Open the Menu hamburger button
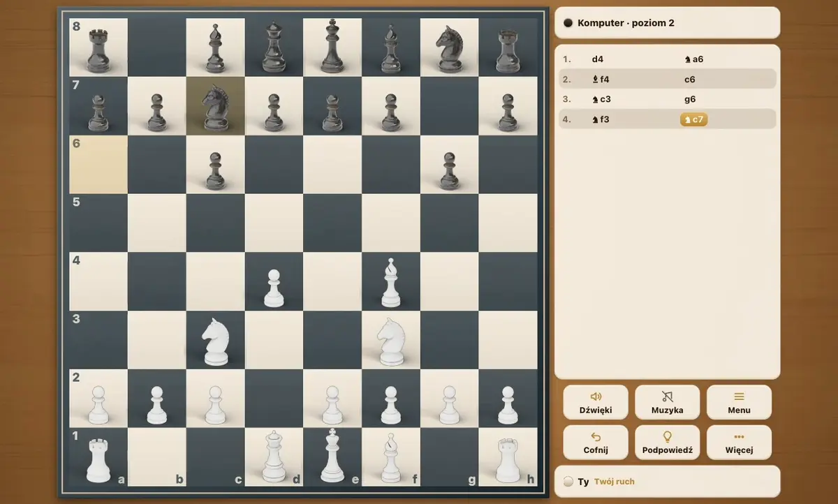Viewport: 838px width, 504px height. click(739, 402)
